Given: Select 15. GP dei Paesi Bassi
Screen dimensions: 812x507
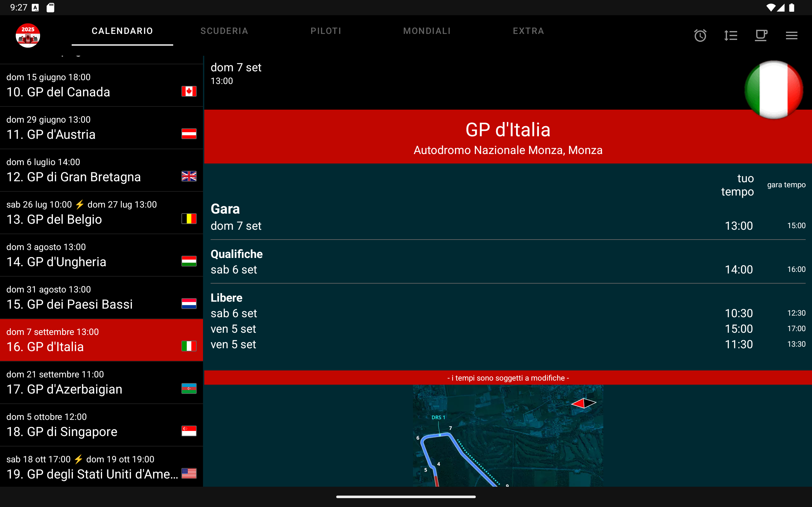Looking at the screenshot, I should pos(101,298).
